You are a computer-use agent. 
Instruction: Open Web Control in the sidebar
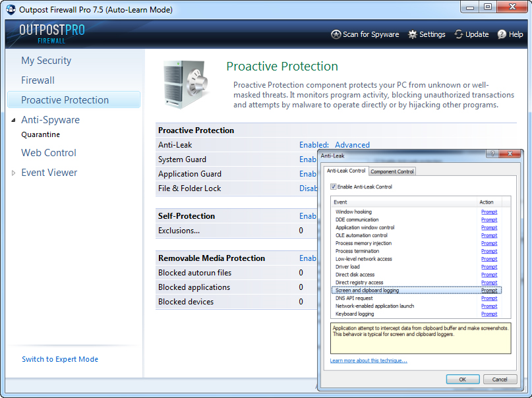[49, 153]
